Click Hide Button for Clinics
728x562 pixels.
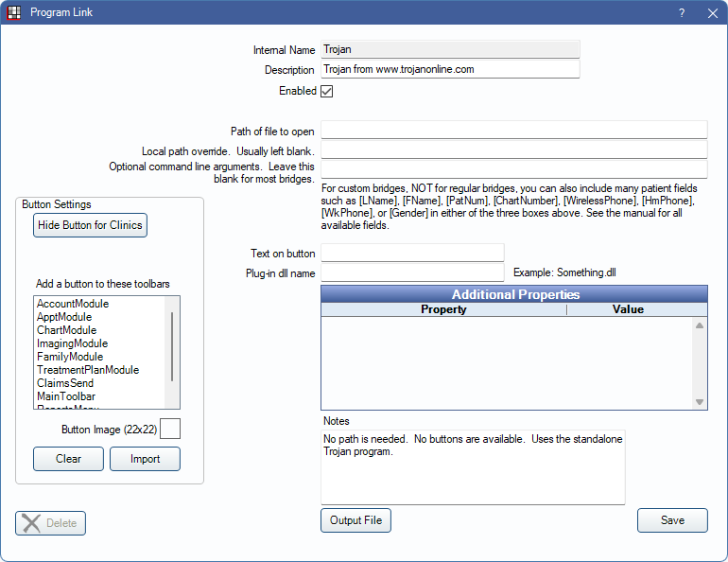click(x=91, y=225)
